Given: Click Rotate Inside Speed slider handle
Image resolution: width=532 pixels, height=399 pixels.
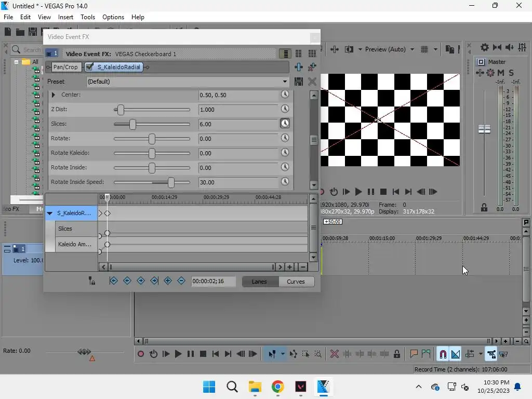Looking at the screenshot, I should pos(171,182).
